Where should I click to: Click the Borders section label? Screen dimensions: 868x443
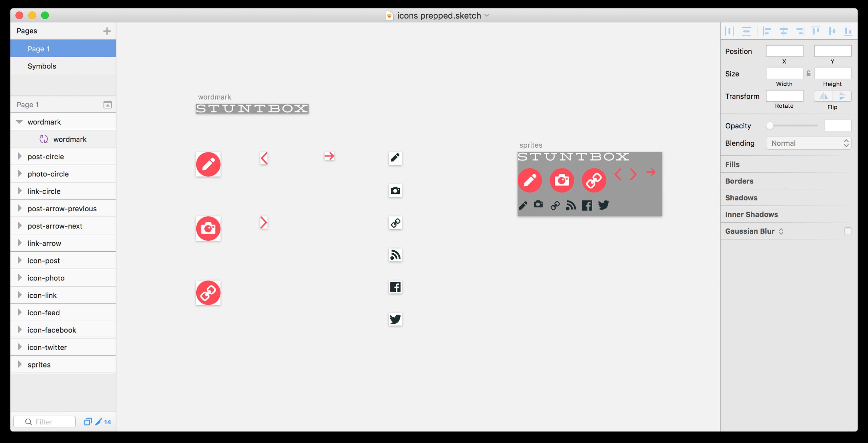(739, 181)
